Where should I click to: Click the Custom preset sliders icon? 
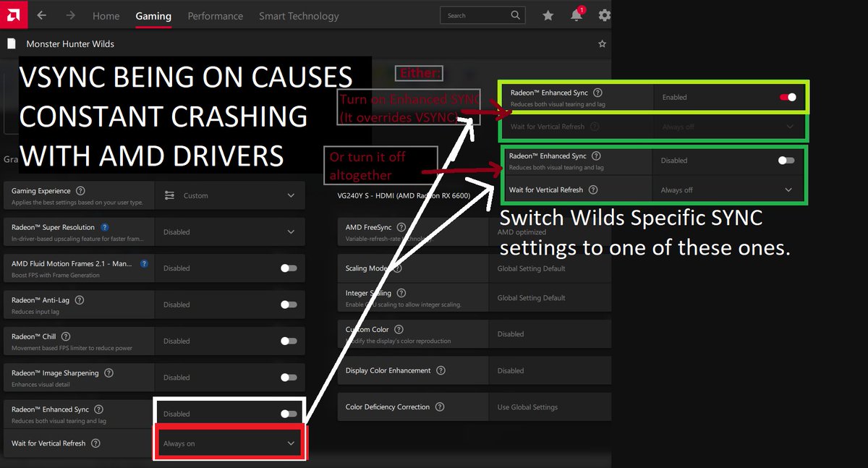tap(169, 195)
